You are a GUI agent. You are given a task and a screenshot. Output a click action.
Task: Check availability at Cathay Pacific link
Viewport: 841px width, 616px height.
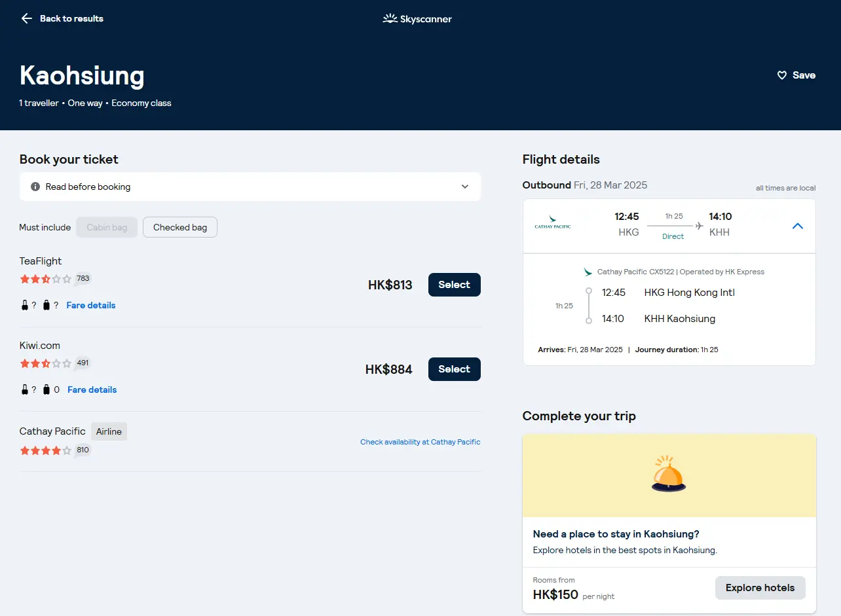point(421,442)
